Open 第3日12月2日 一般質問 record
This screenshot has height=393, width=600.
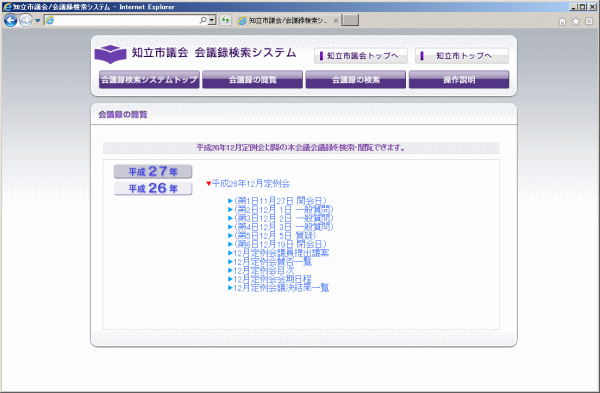point(284,218)
